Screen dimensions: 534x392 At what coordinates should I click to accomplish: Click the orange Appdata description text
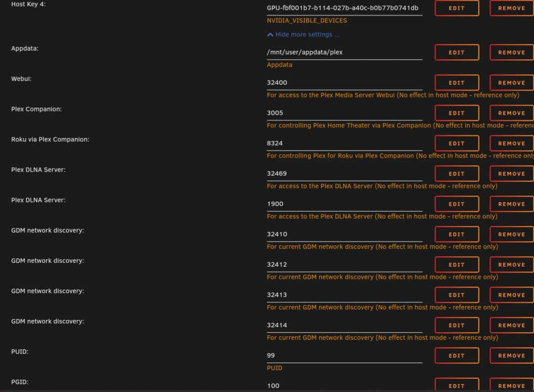click(x=279, y=65)
